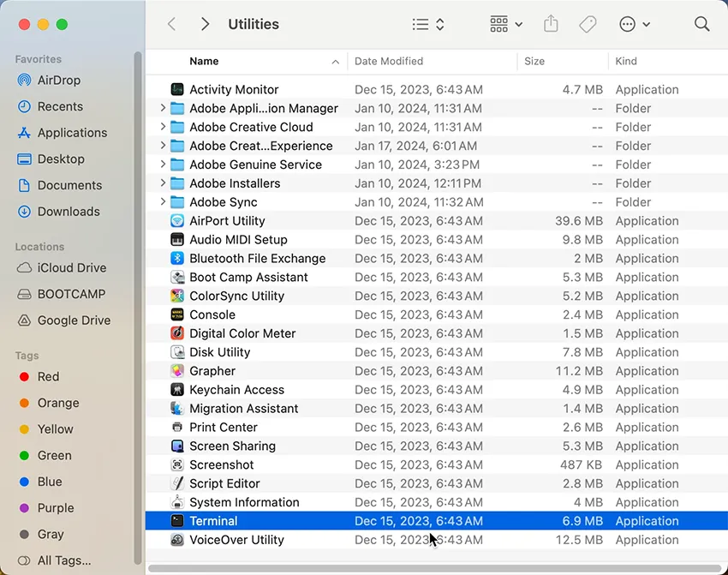Go forward with the right chevron

(205, 24)
